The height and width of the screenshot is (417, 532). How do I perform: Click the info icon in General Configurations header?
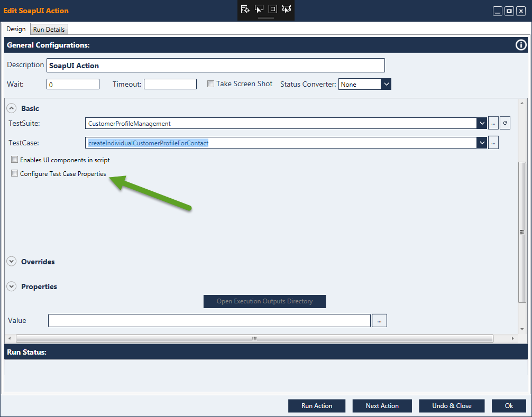(x=521, y=45)
